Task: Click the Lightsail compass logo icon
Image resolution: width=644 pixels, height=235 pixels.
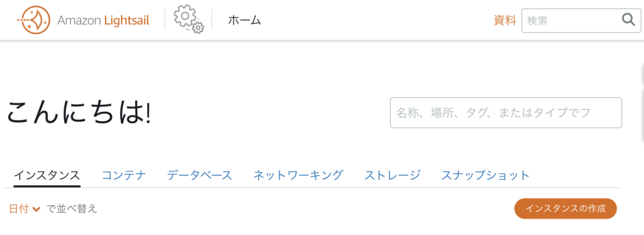Action: click(34, 19)
